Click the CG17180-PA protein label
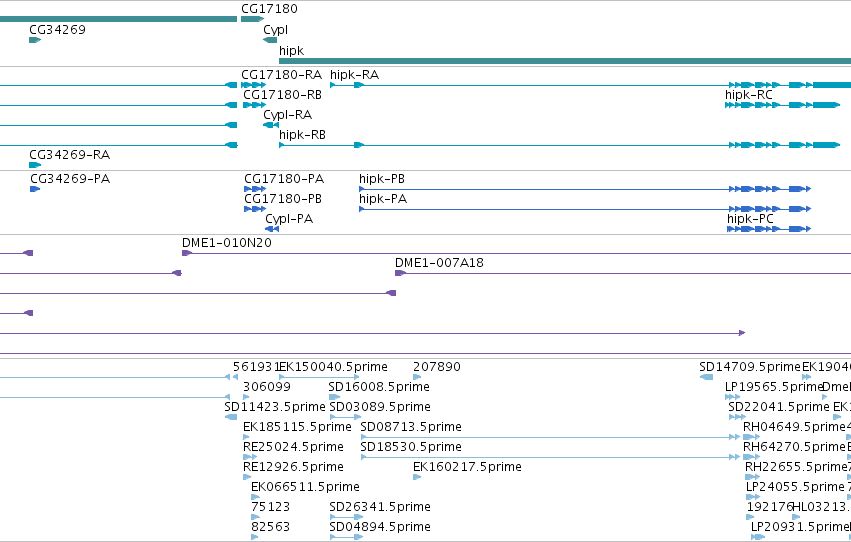Image resolution: width=851 pixels, height=542 pixels. 284,179
